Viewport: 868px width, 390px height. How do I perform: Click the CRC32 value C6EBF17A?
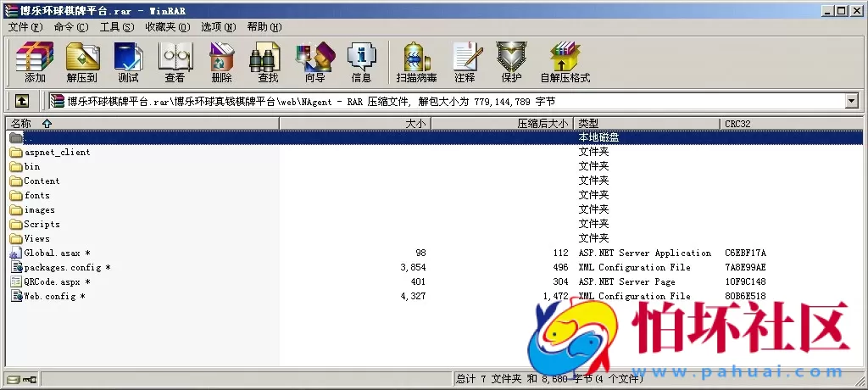pyautogui.click(x=745, y=253)
